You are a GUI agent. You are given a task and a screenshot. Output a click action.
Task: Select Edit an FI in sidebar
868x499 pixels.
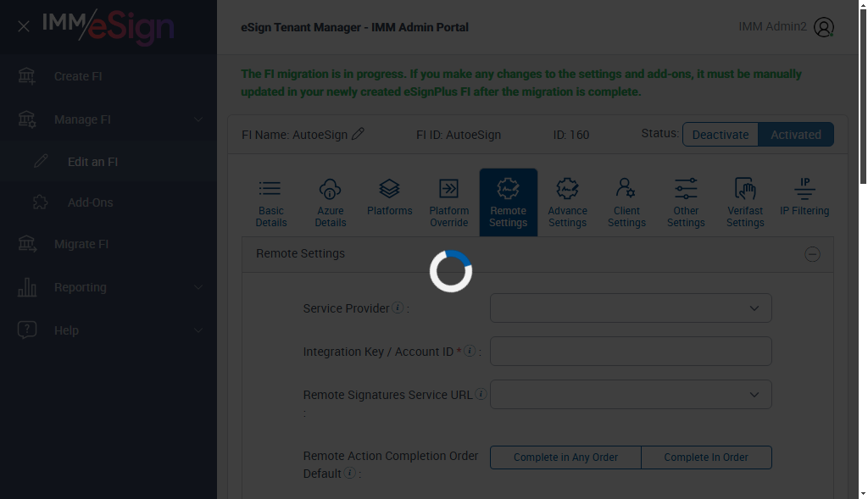point(92,162)
